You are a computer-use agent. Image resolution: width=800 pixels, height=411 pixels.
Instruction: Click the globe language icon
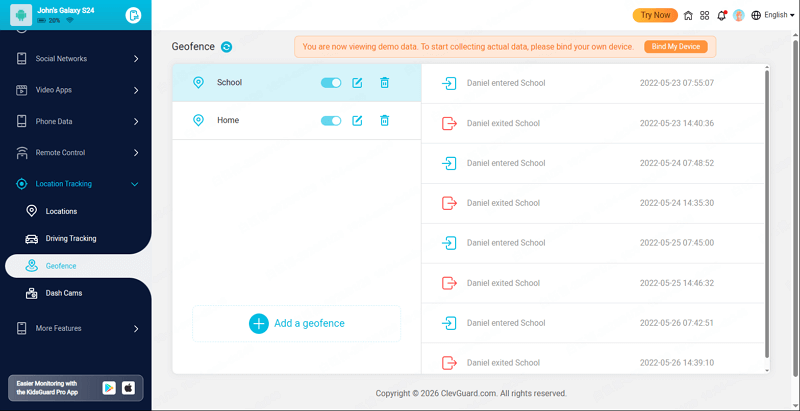[756, 15]
